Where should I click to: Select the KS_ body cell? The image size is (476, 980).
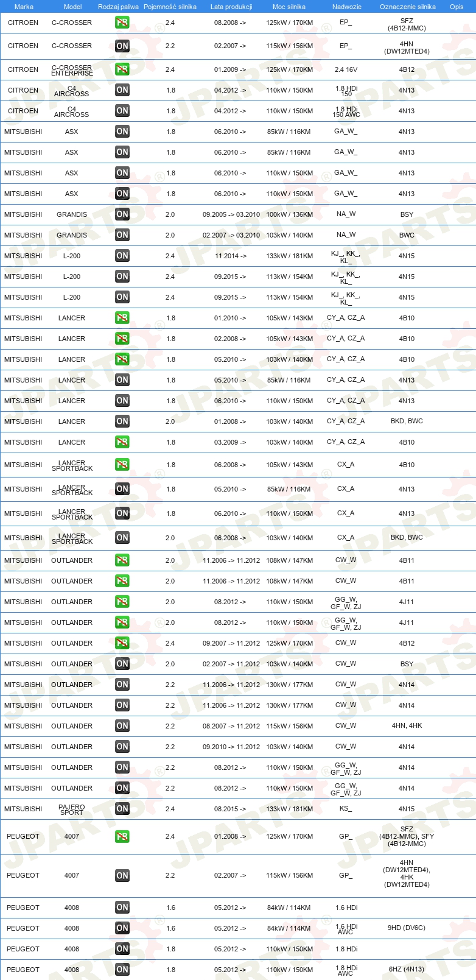346,809
